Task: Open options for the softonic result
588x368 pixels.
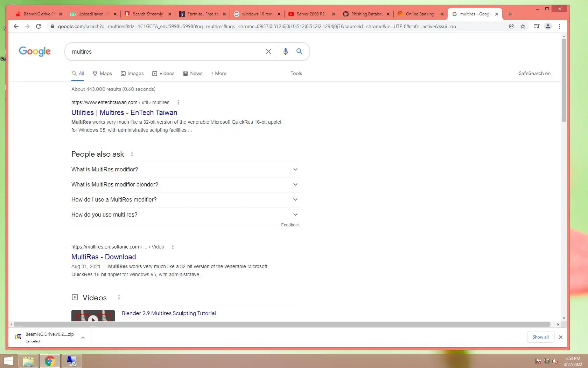Action: 173,247
